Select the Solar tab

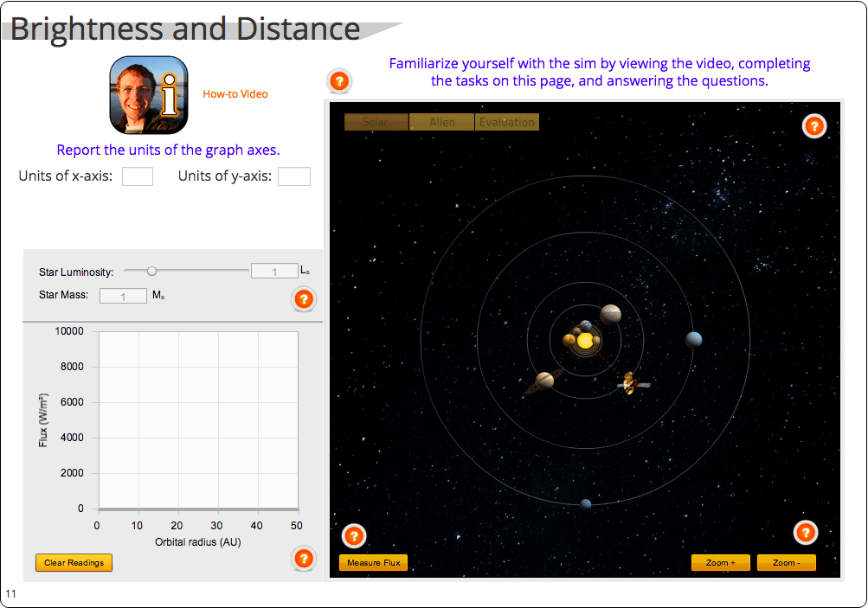(376, 122)
